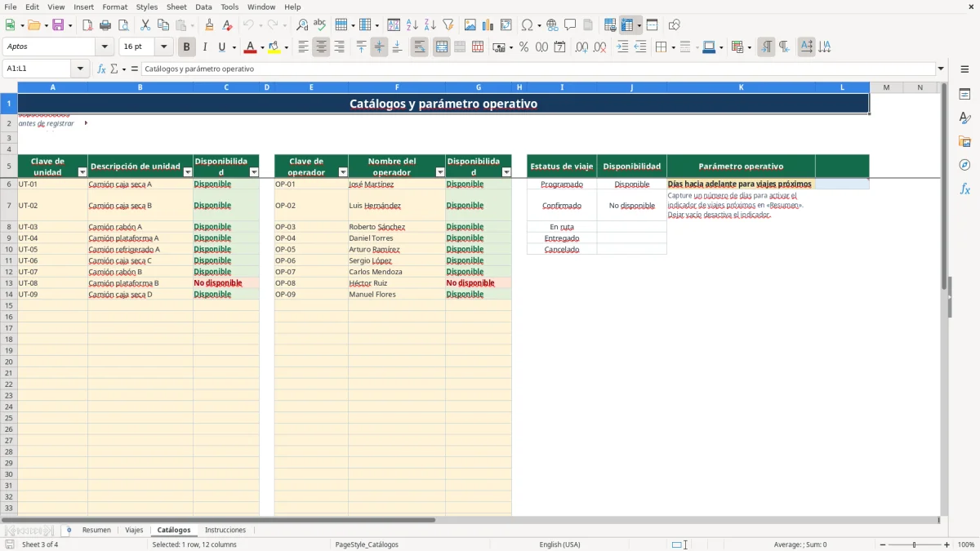
Task: Export directly as PDF
Action: 87,25
